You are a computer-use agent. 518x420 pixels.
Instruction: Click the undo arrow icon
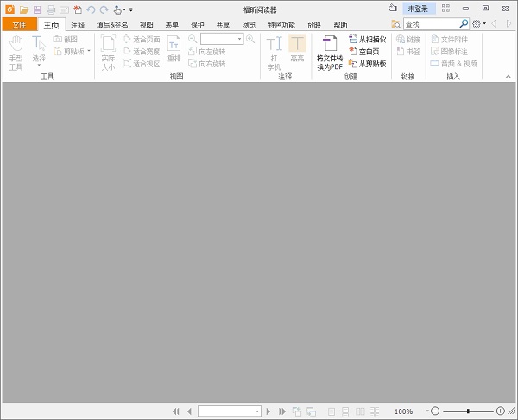click(x=91, y=9)
